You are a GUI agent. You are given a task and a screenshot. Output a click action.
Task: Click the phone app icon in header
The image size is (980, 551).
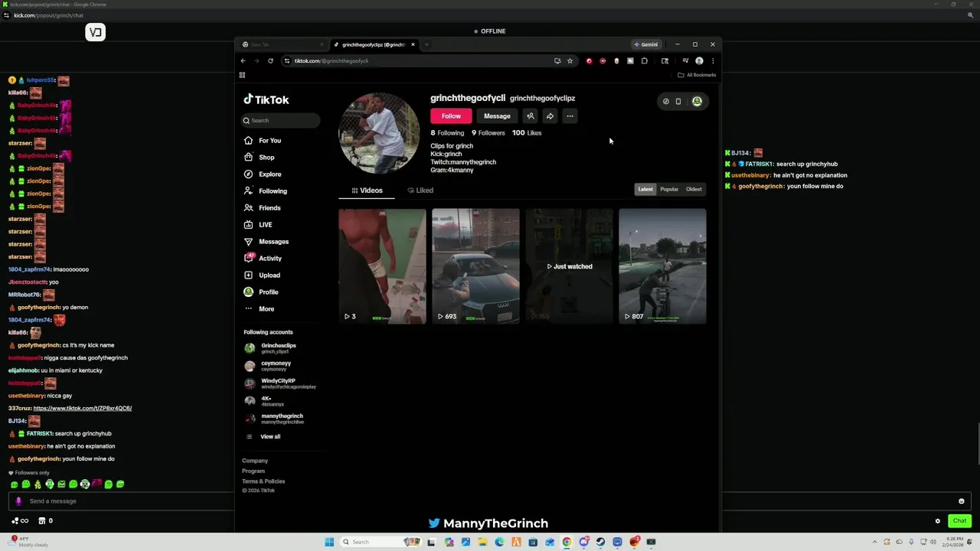point(678,101)
